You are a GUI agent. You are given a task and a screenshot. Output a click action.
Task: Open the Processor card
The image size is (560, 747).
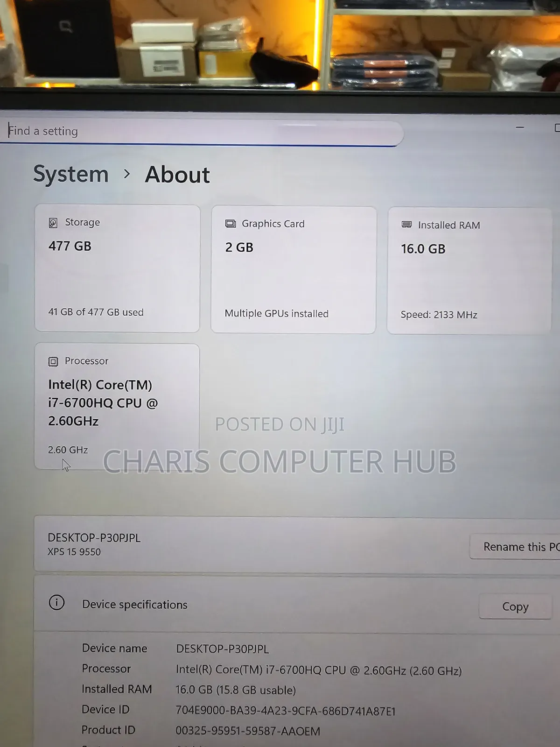(x=117, y=407)
